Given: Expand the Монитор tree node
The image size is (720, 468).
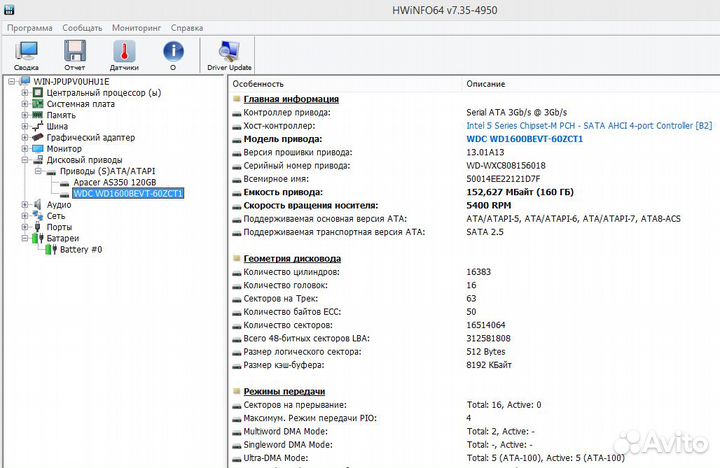Looking at the screenshot, I should point(25,149).
